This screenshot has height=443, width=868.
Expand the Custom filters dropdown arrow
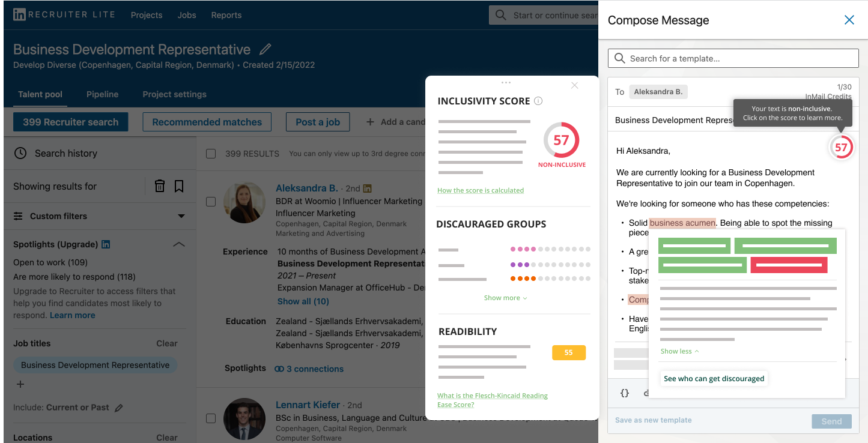click(181, 216)
